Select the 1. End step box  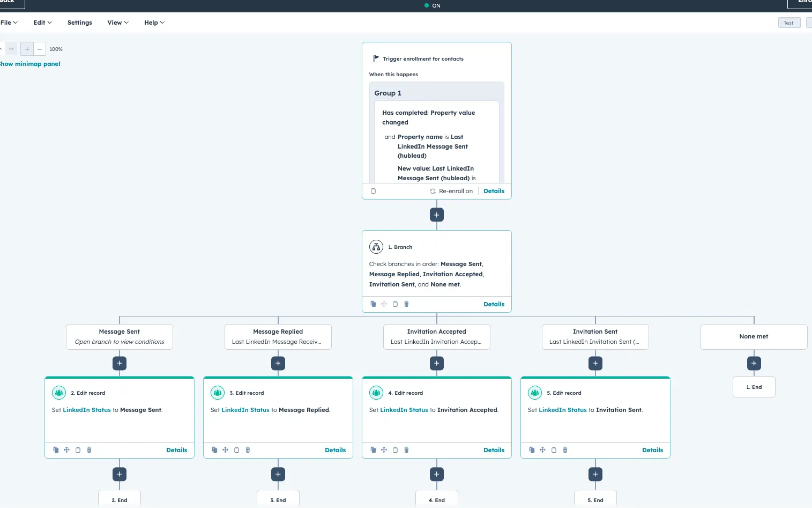tap(754, 387)
